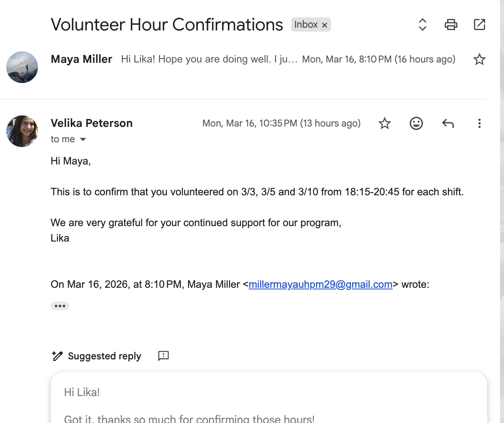Add emoji reaction to Velika's email
The width and height of the screenshot is (504, 423).
(x=416, y=123)
